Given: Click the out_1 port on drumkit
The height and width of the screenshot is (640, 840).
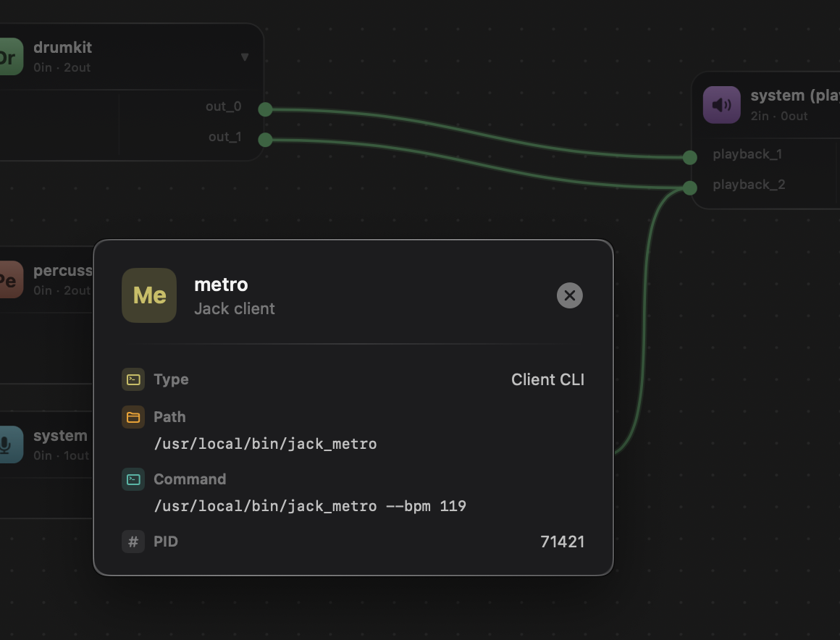Looking at the screenshot, I should 265,140.
